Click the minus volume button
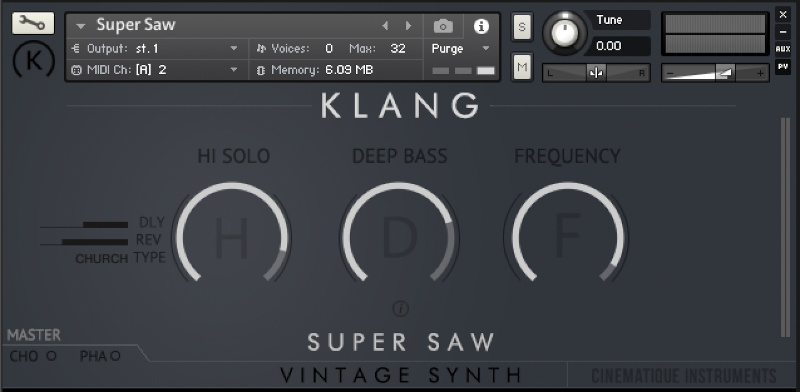800x392 pixels. (x=670, y=74)
